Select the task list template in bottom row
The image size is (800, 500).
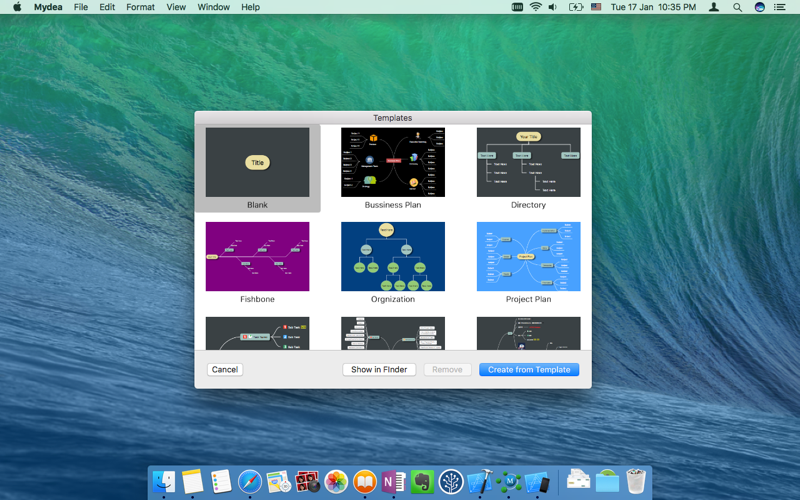pos(257,333)
